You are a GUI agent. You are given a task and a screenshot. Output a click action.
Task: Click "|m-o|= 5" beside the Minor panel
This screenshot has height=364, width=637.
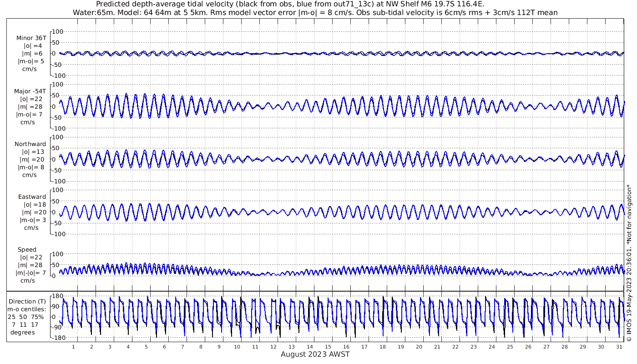31,61
